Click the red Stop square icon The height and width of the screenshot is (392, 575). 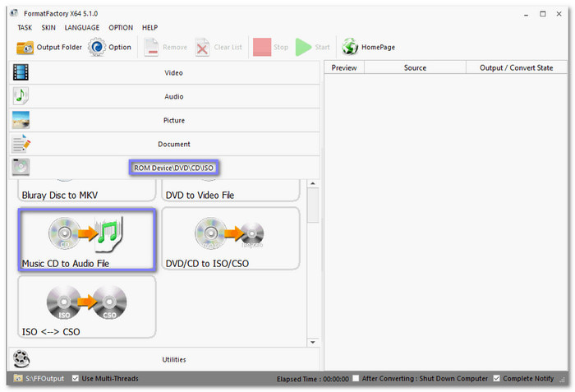pyautogui.click(x=262, y=47)
